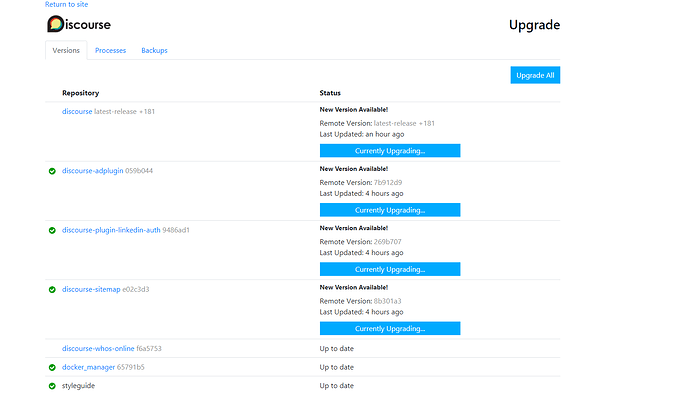Click Up to date status for docker_manager

tap(337, 367)
